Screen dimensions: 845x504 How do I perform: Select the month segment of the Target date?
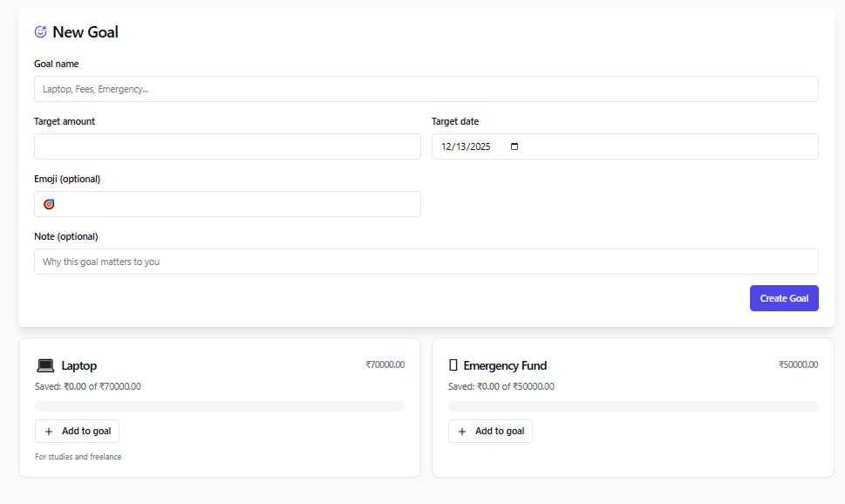(446, 146)
